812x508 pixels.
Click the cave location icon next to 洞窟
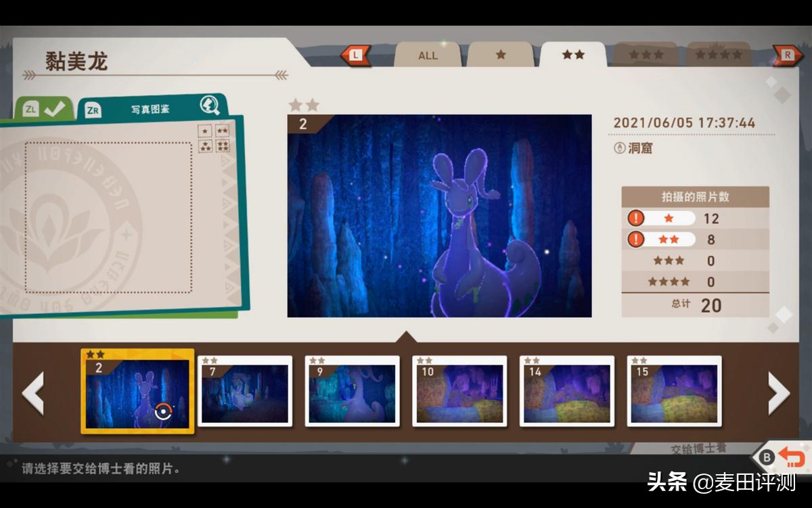pos(619,148)
